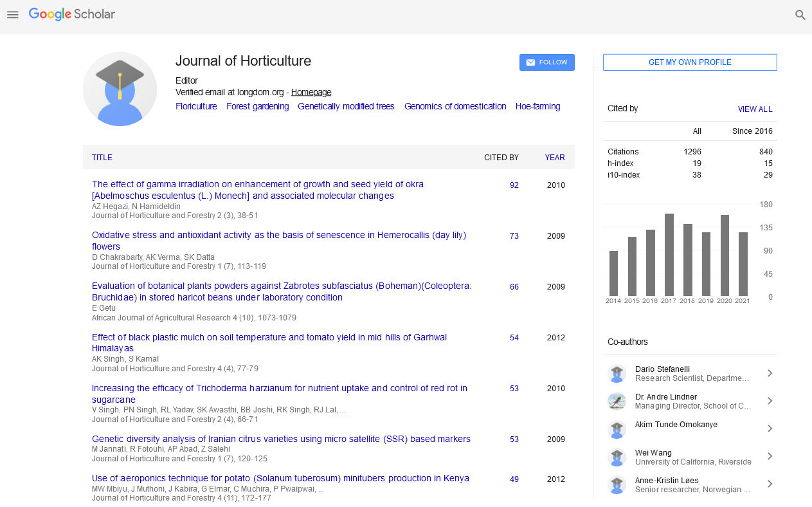Open the aeroponics potato minitubers article
Image resolution: width=812 pixels, height=507 pixels.
point(280,478)
